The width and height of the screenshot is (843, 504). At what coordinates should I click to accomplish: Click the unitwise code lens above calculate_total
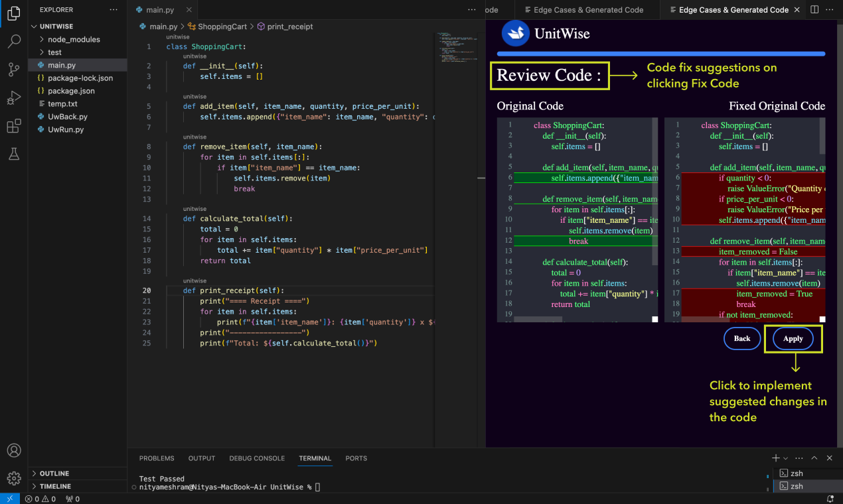tap(194, 208)
